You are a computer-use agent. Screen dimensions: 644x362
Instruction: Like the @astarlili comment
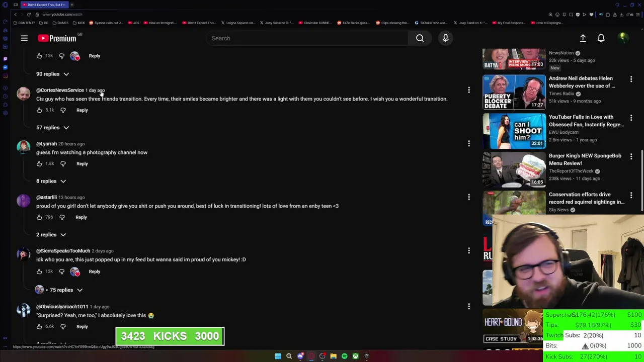coord(39,217)
